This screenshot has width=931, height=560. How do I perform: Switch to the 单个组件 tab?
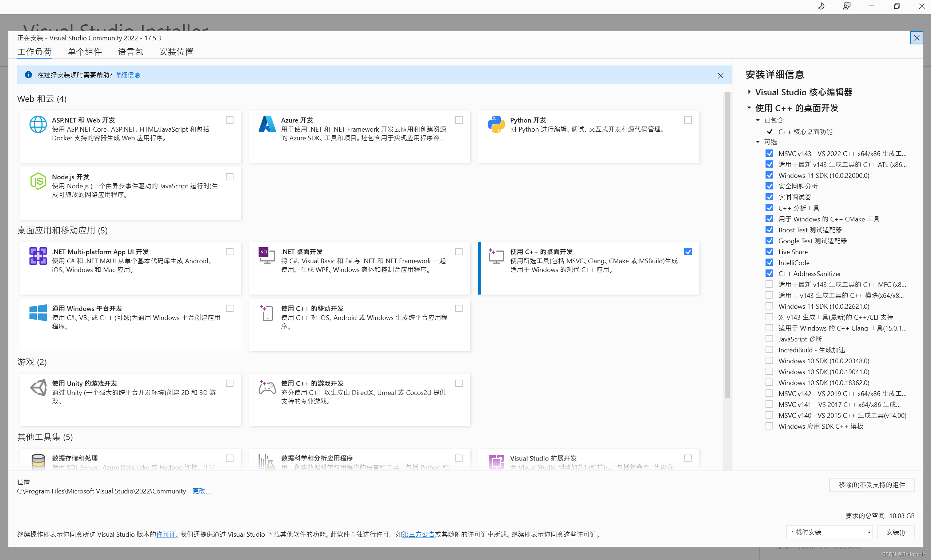point(84,52)
